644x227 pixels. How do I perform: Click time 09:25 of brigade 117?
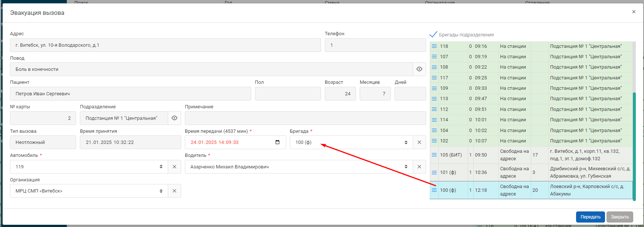tap(481, 78)
